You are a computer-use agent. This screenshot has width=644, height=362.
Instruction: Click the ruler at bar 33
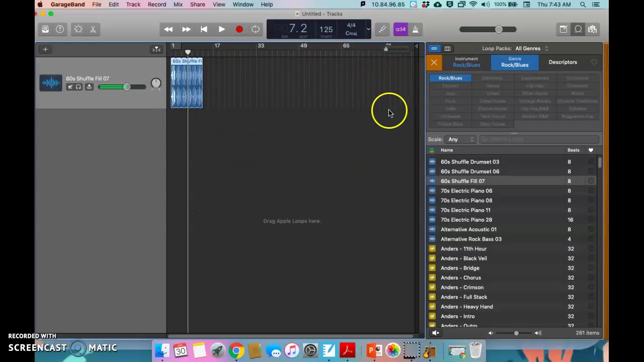(261, 46)
